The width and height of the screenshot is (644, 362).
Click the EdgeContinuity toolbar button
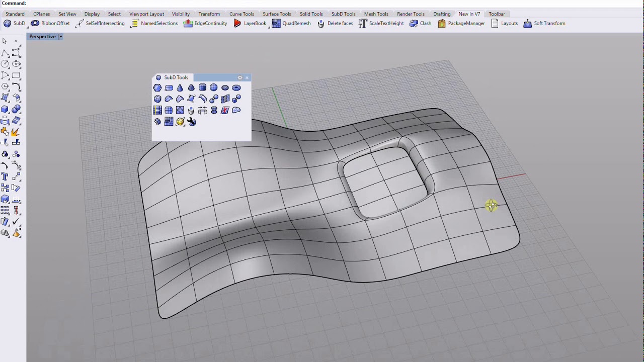pos(205,24)
